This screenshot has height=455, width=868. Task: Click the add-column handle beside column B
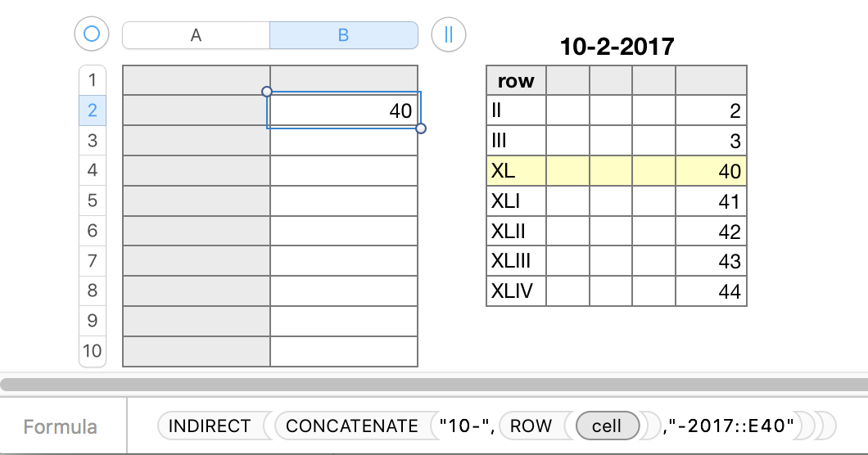point(449,34)
